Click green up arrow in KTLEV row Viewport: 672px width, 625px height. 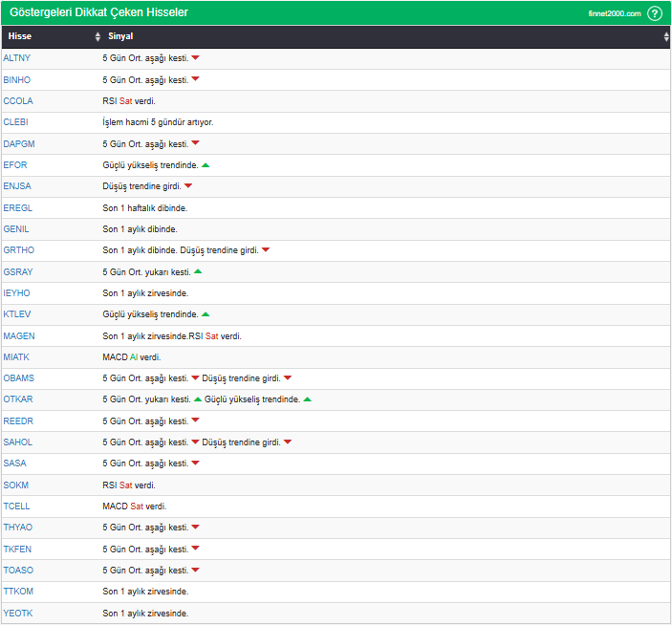coord(206,314)
